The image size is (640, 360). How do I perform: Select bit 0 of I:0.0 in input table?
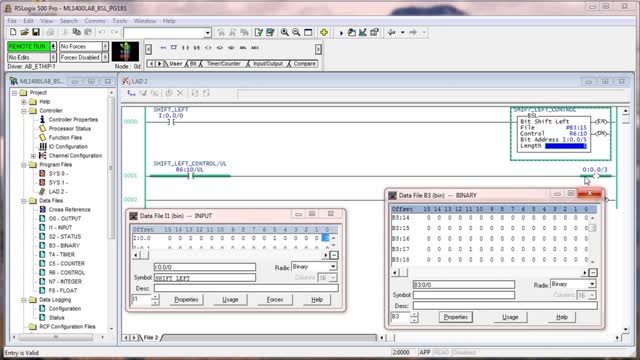point(326,238)
